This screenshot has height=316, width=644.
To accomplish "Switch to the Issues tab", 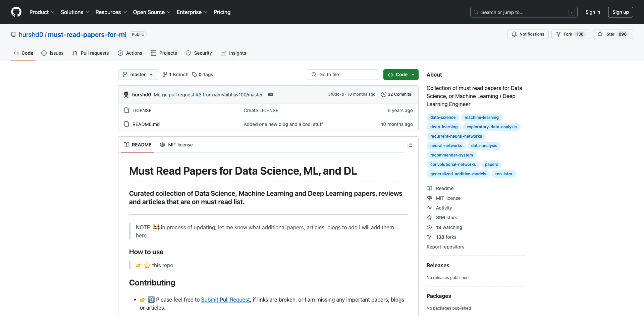I will (x=52, y=53).
